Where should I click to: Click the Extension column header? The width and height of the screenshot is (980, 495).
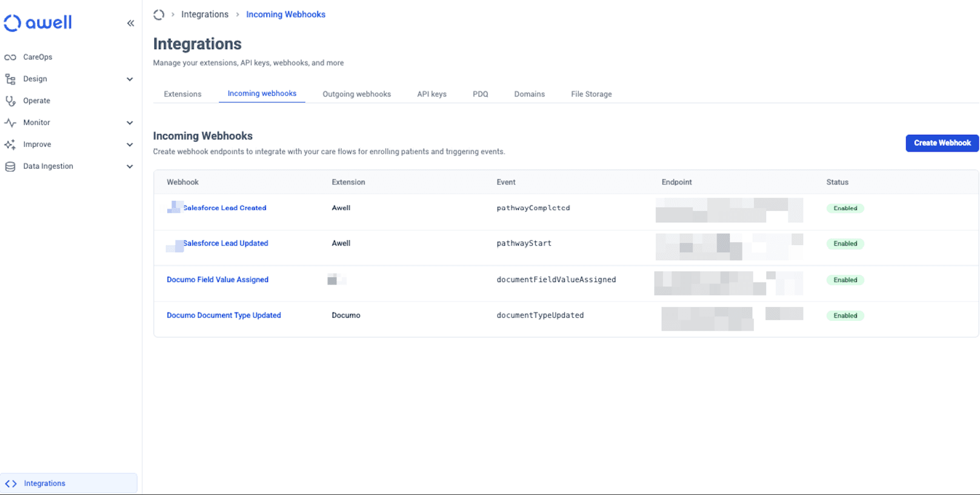pos(348,182)
